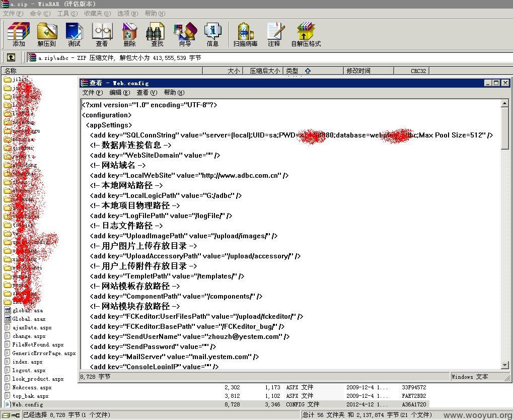Select top_bak.aspx in file list
The width and height of the screenshot is (513, 420).
pos(30,396)
